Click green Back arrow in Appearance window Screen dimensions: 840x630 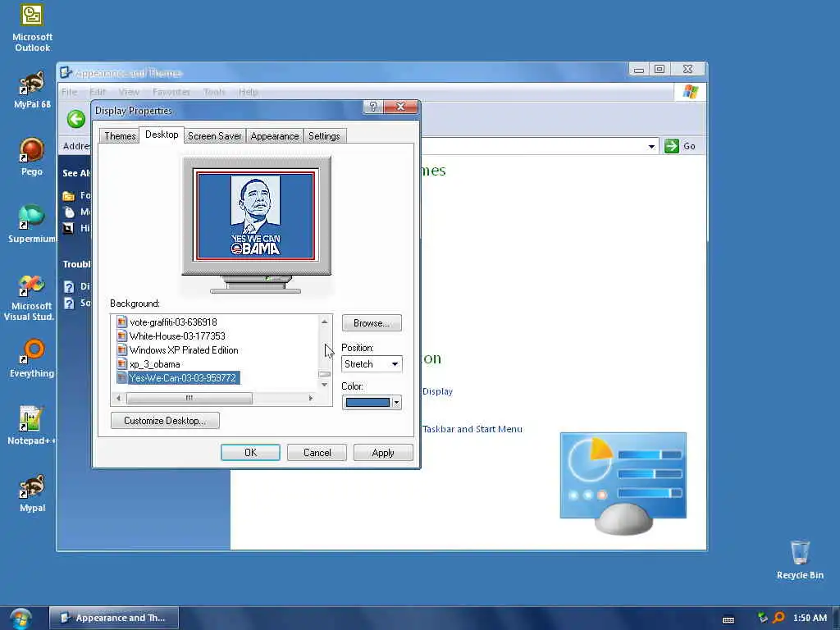tap(76, 119)
